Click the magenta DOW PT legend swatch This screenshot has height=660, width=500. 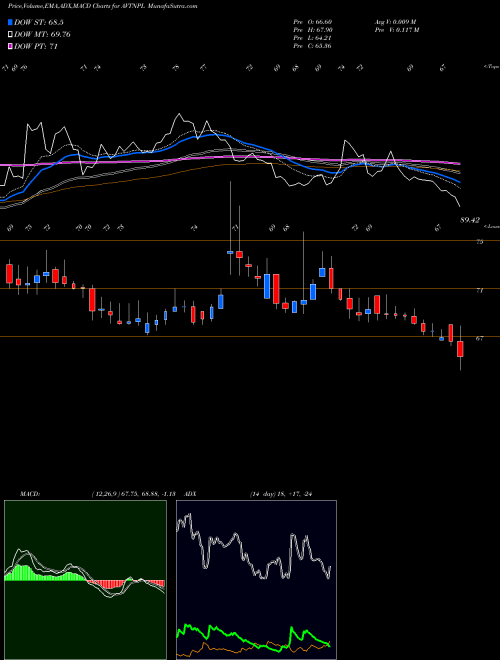[x=10, y=46]
